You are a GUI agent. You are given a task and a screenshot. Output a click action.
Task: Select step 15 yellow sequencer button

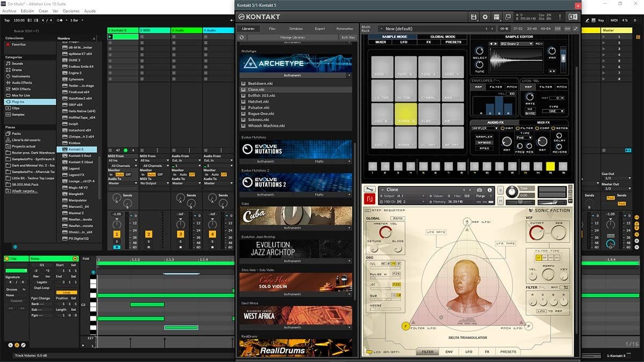click(x=550, y=166)
